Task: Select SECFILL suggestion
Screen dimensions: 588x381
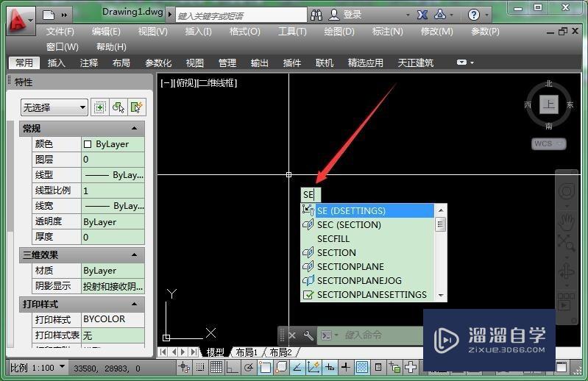Action: point(367,238)
